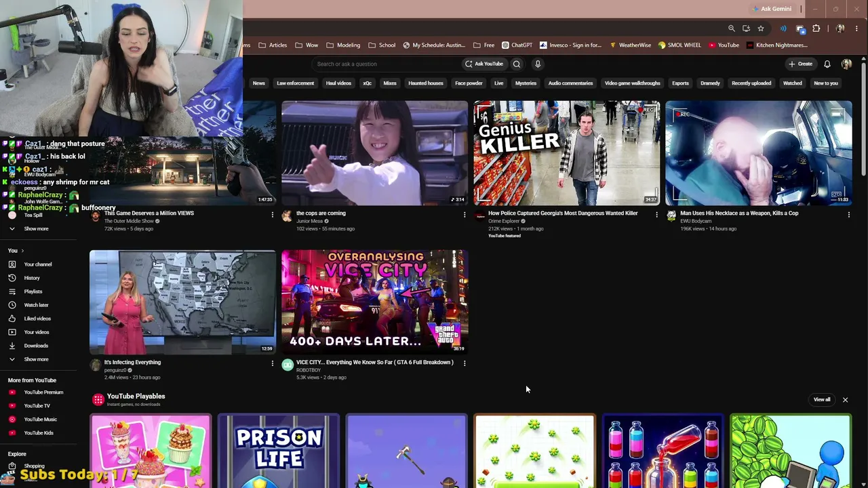Open the Create menu button
The image size is (868, 488).
(x=800, y=64)
